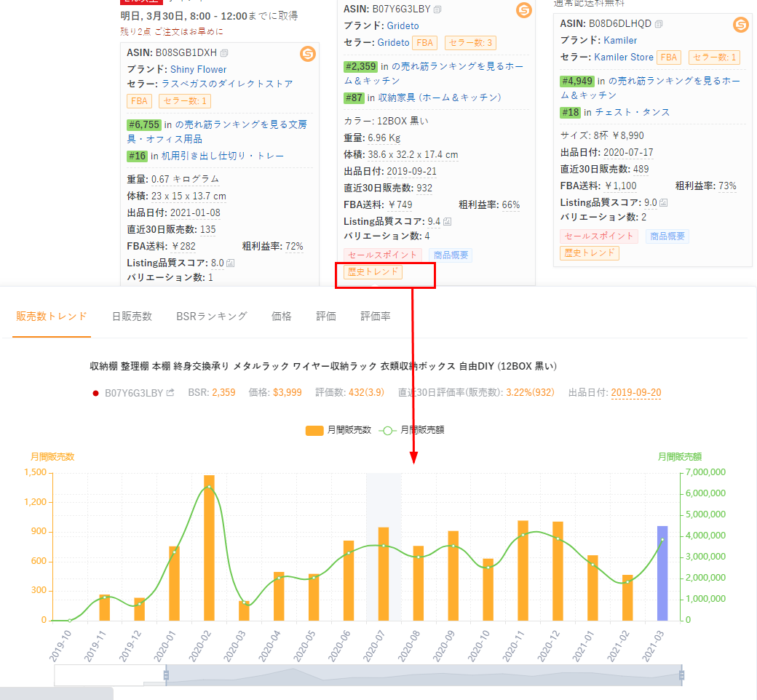Click the orange SellerSprite icon on the B07Y6G3LBY card
This screenshot has width=757, height=700.
tap(524, 9)
